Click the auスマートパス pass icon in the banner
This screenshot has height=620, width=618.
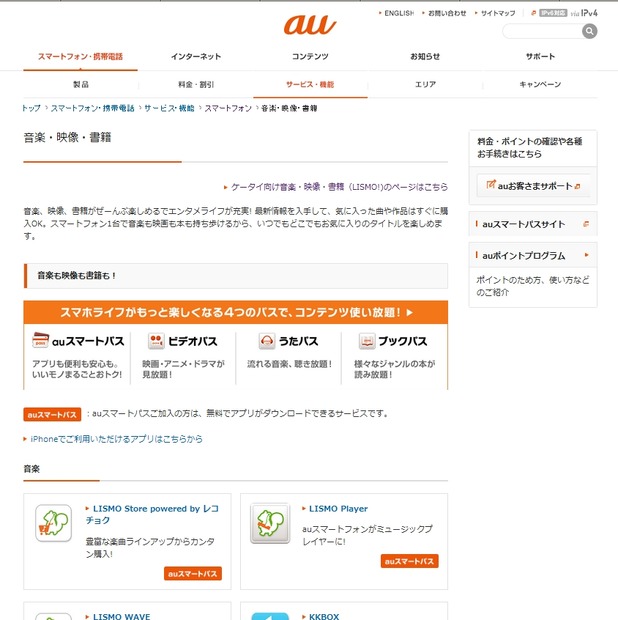pos(40,340)
